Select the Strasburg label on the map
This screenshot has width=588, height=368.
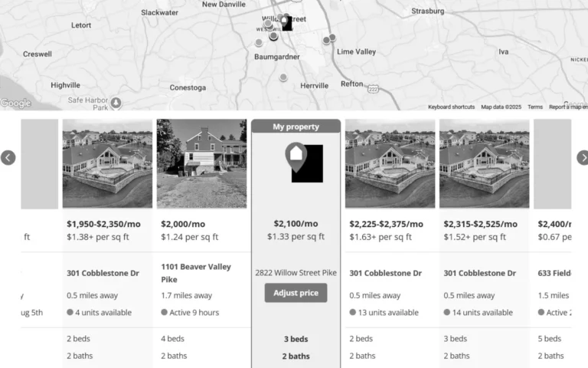coord(427,11)
